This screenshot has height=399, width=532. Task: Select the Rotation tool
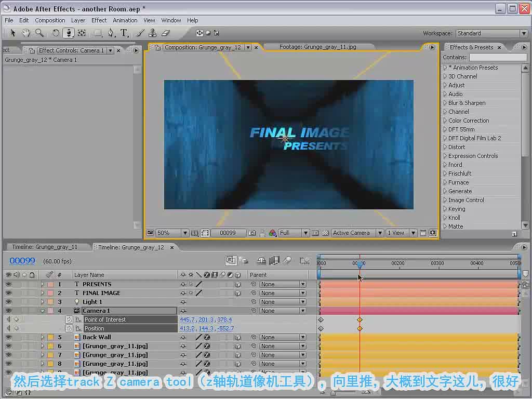pos(55,33)
